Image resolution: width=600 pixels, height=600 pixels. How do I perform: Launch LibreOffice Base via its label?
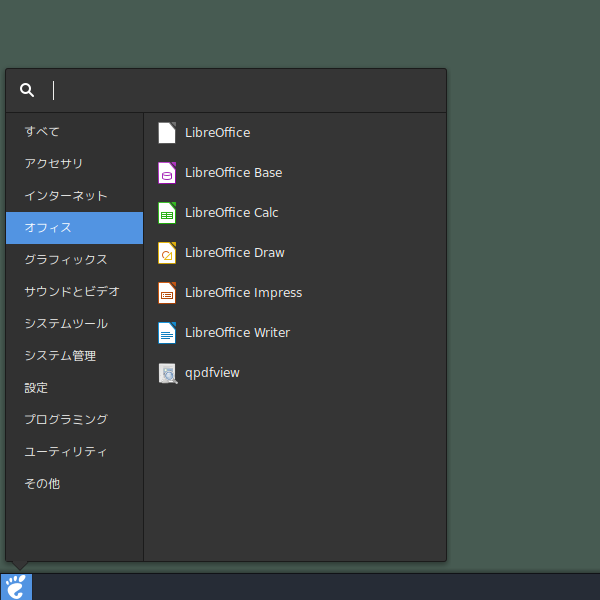coord(233,173)
